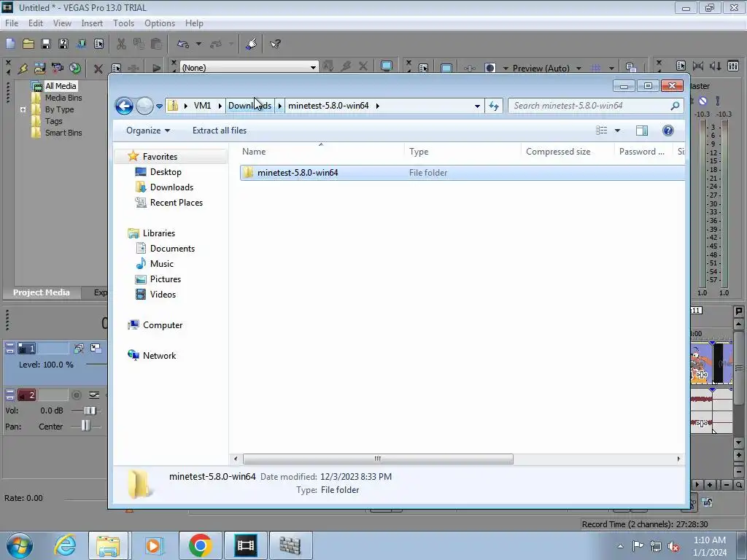
Task: Go back with the Explorer Back arrow
Action: 124,106
